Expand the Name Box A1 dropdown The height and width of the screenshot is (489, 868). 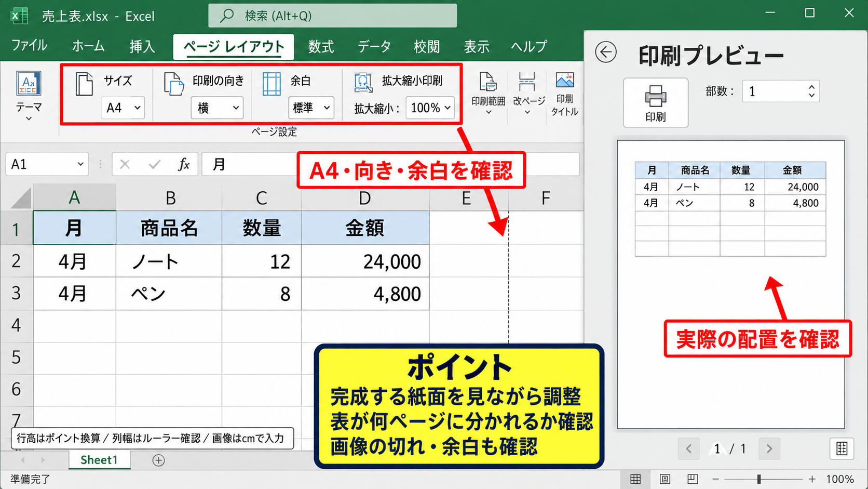pos(80,164)
